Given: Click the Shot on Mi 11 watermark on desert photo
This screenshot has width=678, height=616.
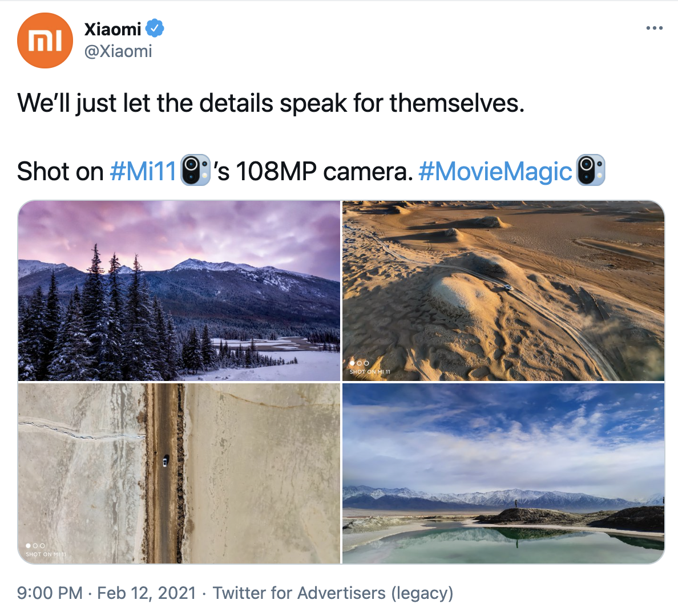Looking at the screenshot, I should [370, 372].
